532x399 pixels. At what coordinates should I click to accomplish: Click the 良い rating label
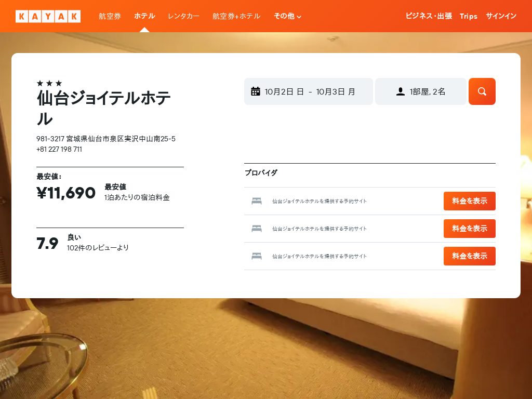tap(74, 237)
